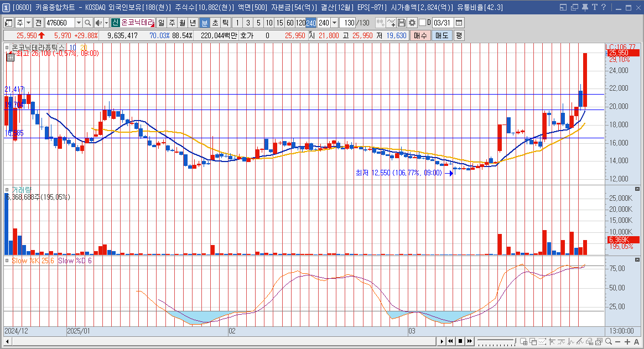Click the 신 badge before stock name
The height and width of the screenshot is (349, 644).
pyautogui.click(x=115, y=23)
